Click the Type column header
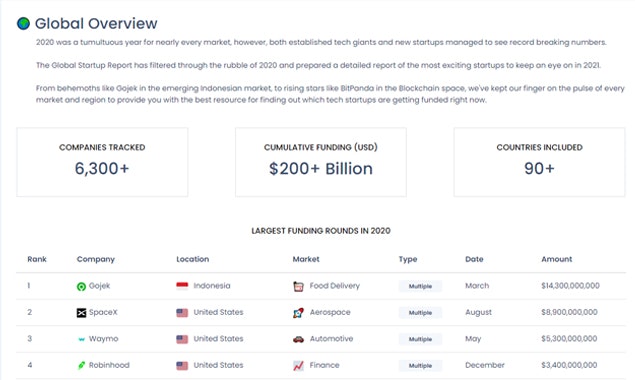 (408, 259)
